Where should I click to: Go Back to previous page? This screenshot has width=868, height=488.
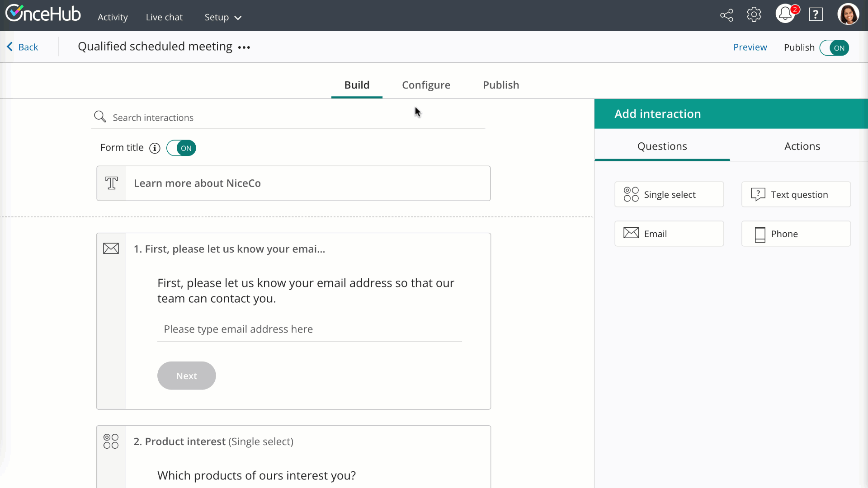[x=23, y=47]
